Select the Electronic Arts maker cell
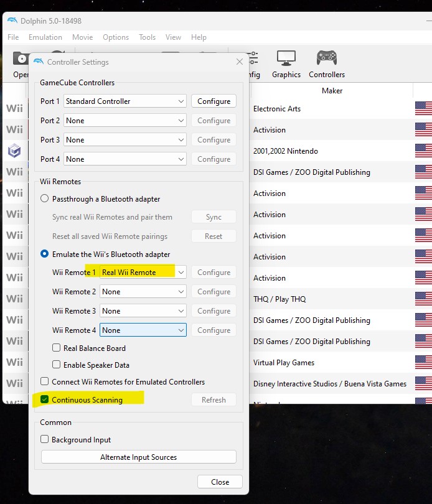Image resolution: width=432 pixels, height=504 pixels. click(276, 109)
